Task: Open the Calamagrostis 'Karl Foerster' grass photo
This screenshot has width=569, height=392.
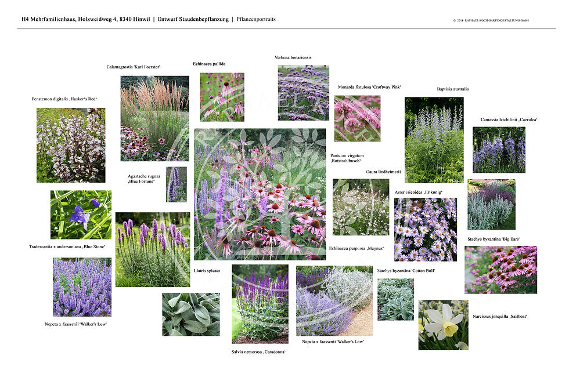Action: (x=155, y=118)
